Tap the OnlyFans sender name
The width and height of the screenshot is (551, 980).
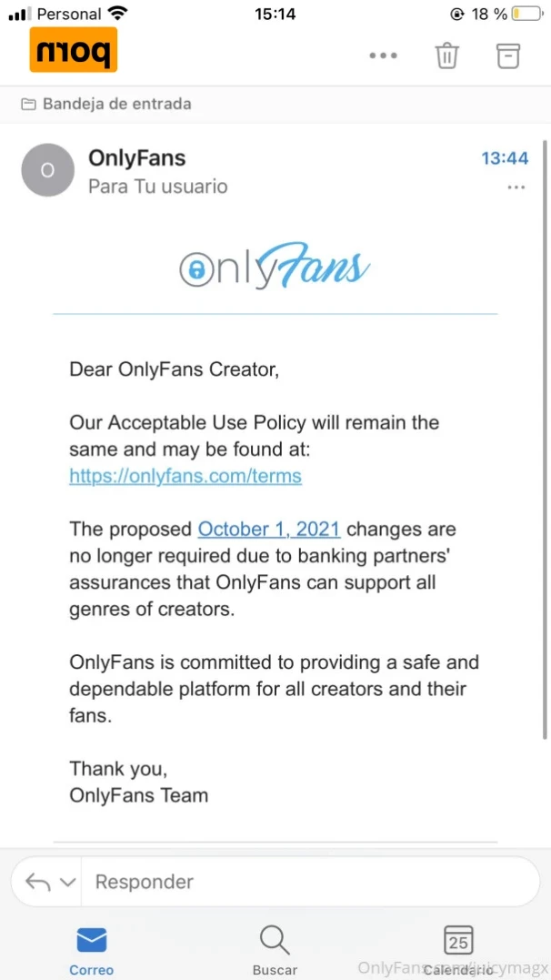(136, 157)
